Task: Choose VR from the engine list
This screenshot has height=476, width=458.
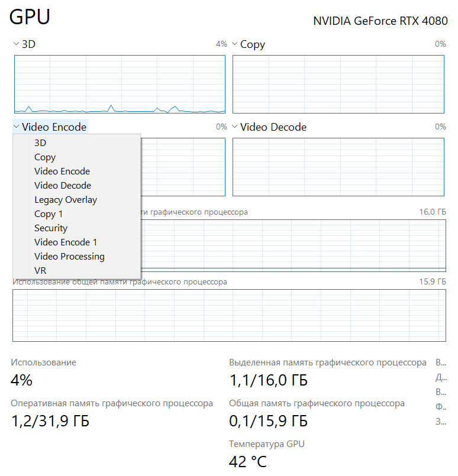Action: (40, 271)
